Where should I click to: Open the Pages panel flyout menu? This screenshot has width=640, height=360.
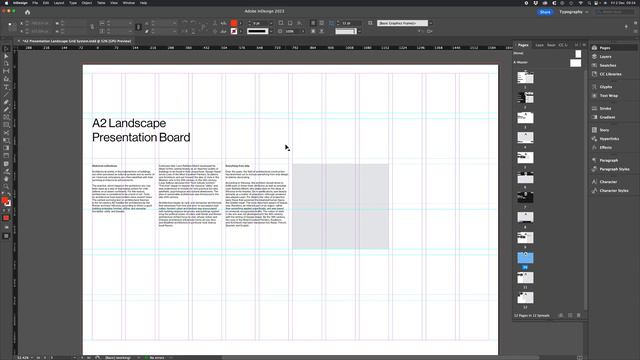coord(584,45)
